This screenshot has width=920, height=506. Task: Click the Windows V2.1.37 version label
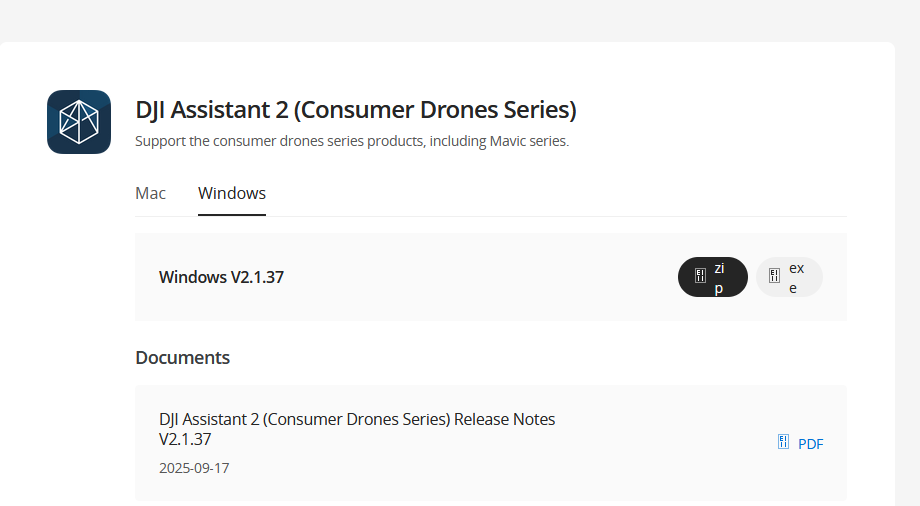pos(221,277)
